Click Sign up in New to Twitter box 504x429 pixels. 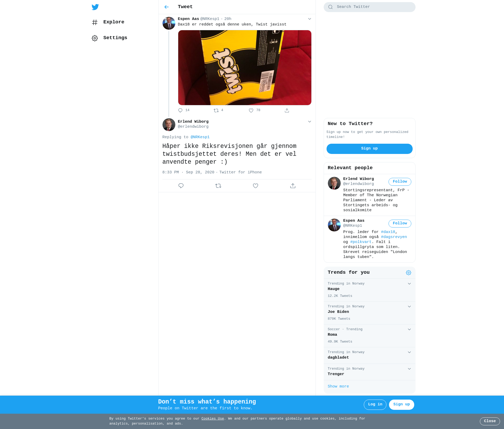(x=369, y=149)
